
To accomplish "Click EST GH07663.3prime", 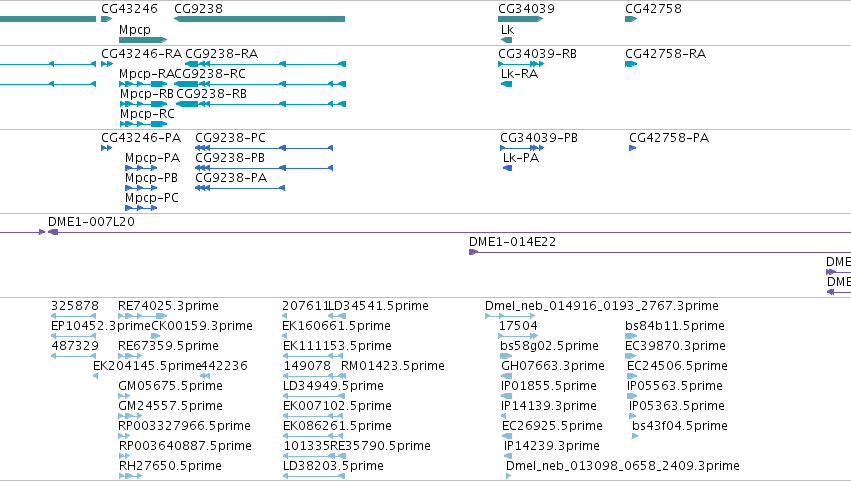I will point(552,366).
